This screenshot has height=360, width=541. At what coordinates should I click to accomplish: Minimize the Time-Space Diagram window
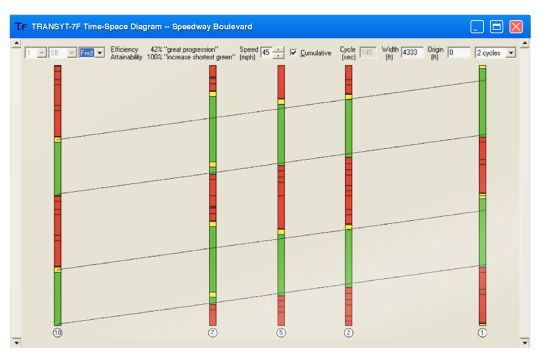tap(477, 27)
